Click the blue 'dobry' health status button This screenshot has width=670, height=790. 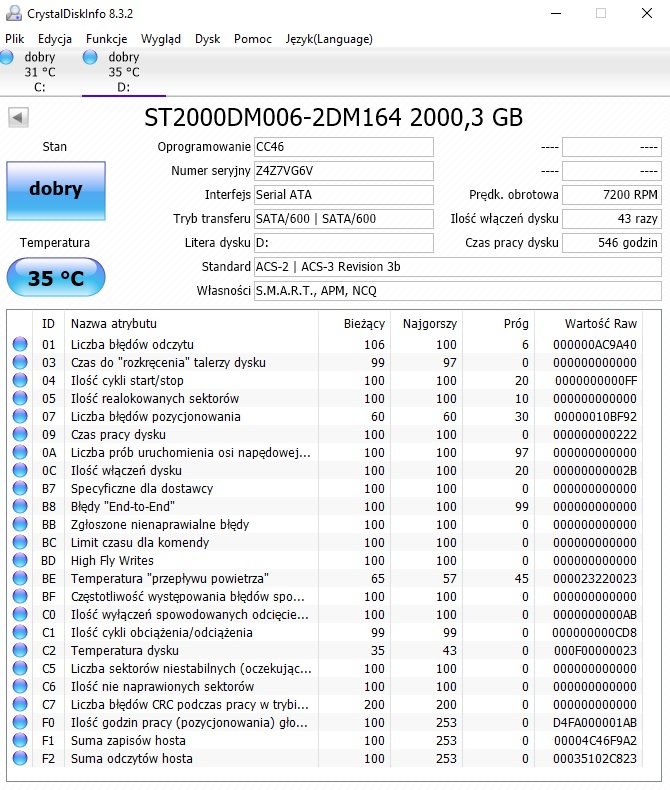56,190
